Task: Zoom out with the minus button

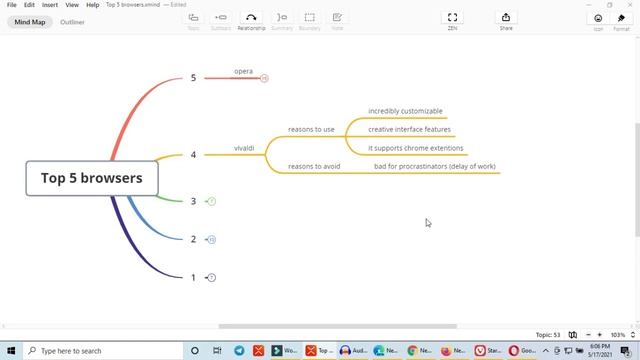Action: 588,335
